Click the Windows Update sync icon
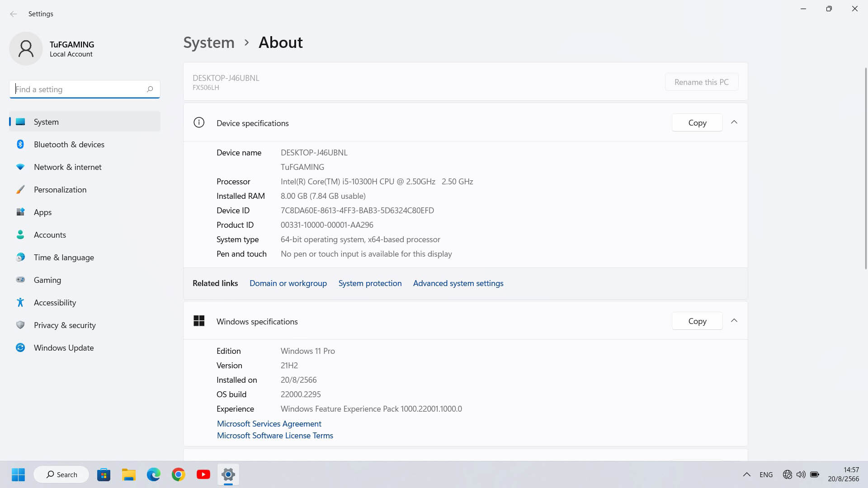868x488 pixels. (x=20, y=347)
